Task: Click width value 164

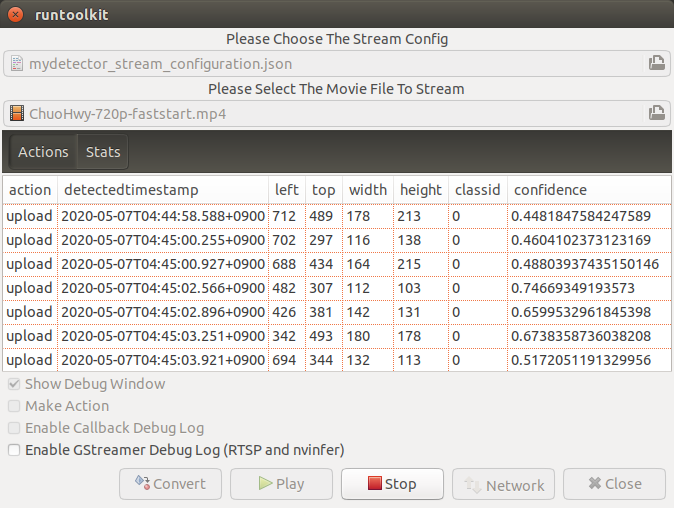Action: click(358, 264)
